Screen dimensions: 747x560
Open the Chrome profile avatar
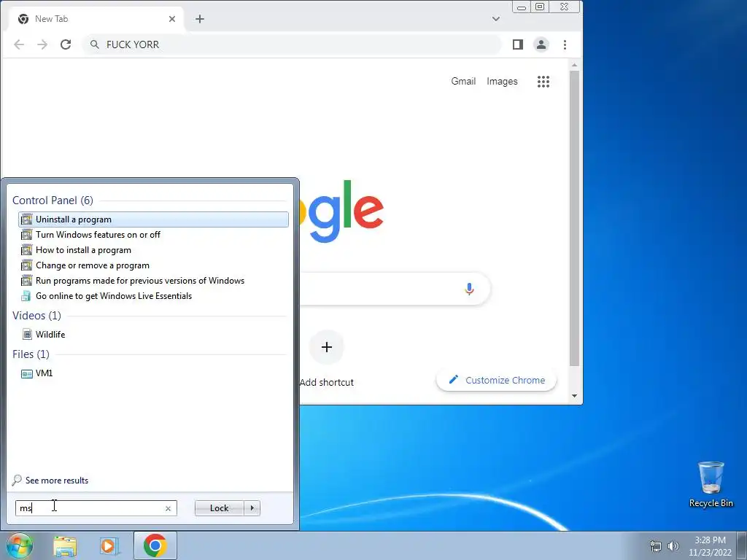[541, 44]
